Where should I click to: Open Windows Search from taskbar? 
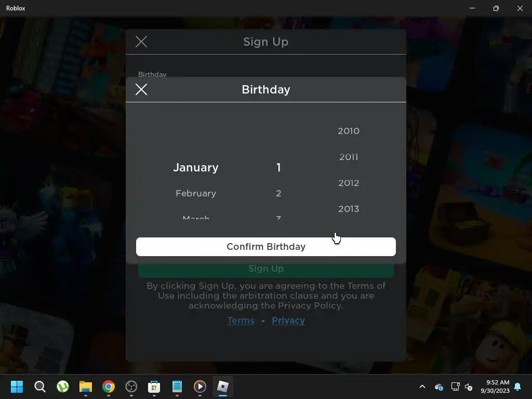tap(39, 387)
